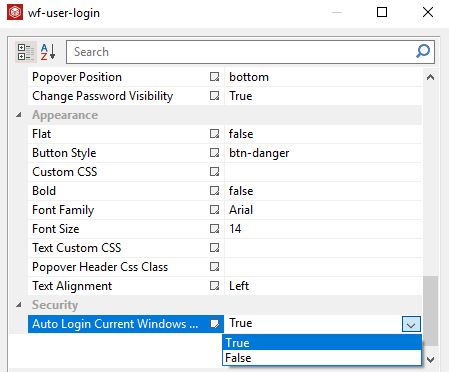Sort properties alphabetically with A-Z icon
This screenshot has width=449, height=372.
coord(48,52)
